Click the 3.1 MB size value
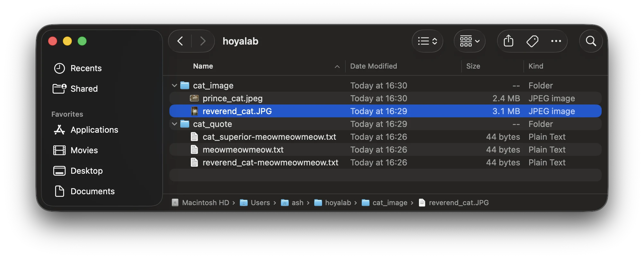The height and width of the screenshot is (259, 644). click(x=506, y=111)
